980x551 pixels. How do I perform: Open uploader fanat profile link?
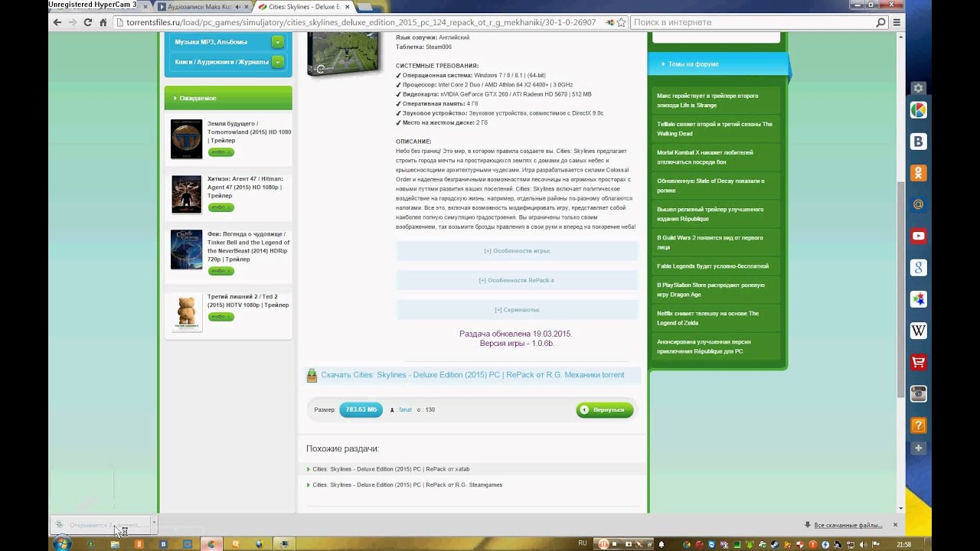405,409
